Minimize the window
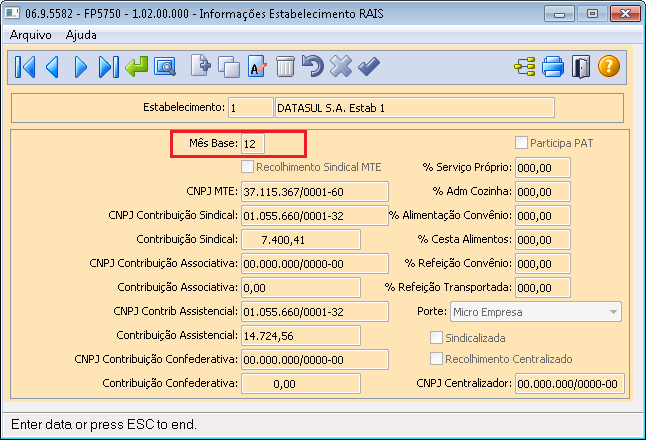Image resolution: width=646 pixels, height=440 pixels. (559, 14)
